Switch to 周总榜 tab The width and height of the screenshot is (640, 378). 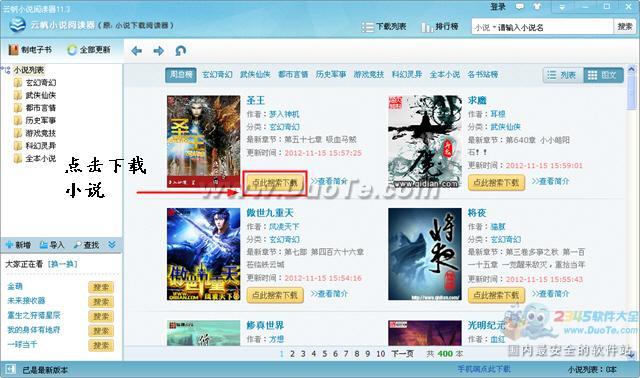181,75
